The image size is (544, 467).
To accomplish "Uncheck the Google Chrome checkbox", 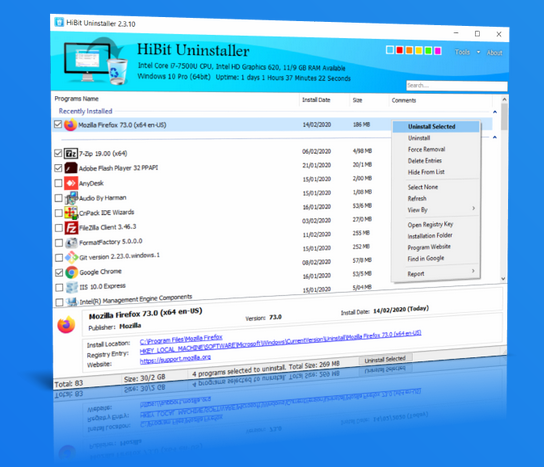I will [x=59, y=273].
